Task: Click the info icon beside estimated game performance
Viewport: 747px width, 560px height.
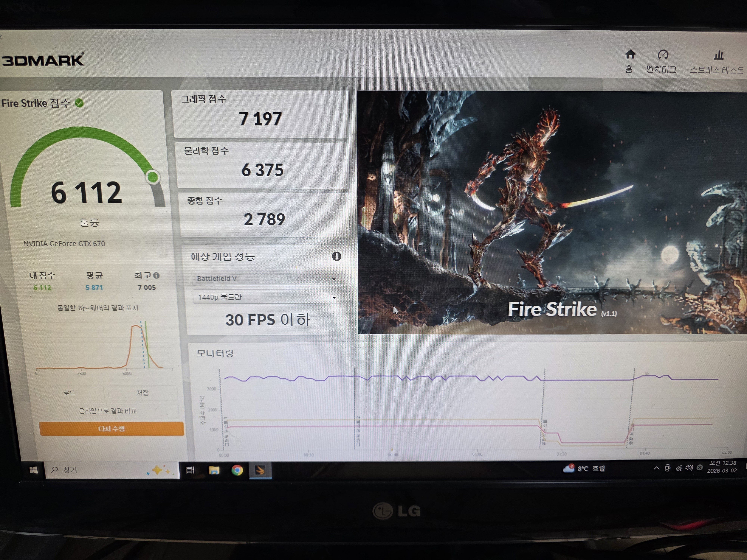Action: point(336,256)
